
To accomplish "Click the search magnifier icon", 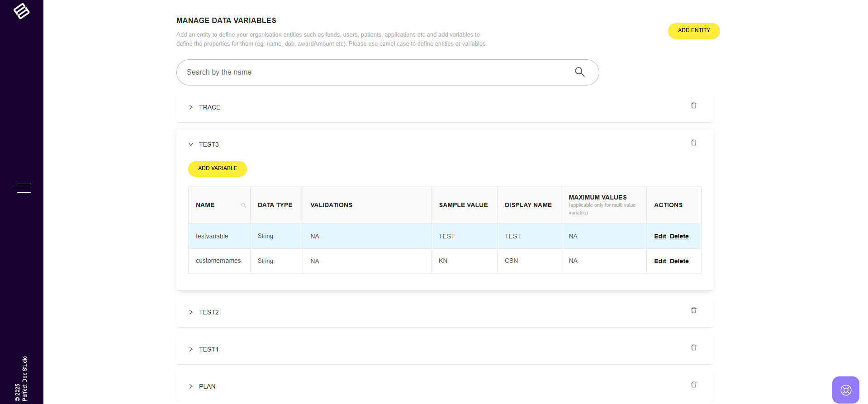I will (579, 72).
